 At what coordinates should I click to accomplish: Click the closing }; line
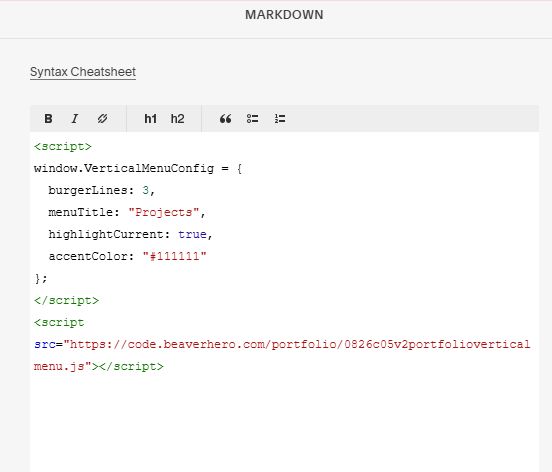40,278
